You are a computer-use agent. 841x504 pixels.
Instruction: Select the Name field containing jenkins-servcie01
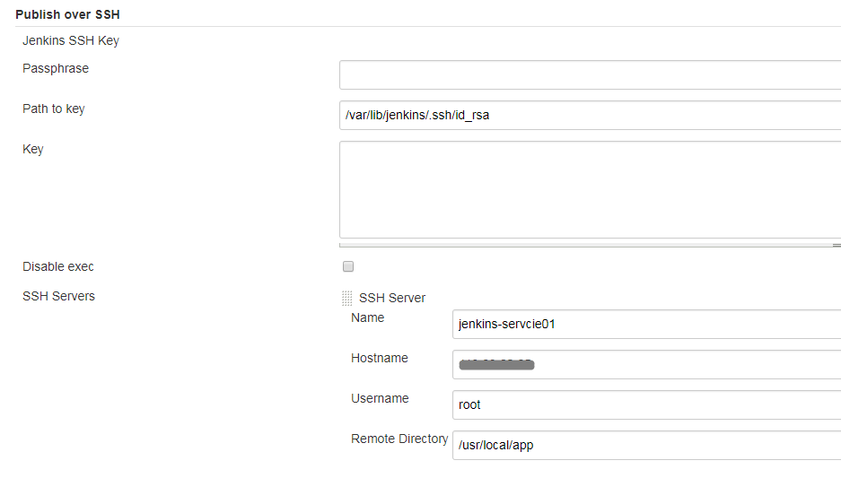click(x=646, y=324)
